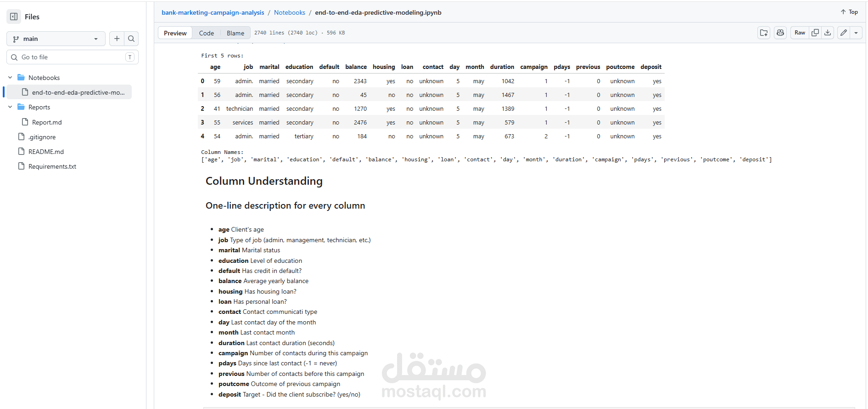
Task: Add a new file with plus icon
Action: [x=117, y=39]
